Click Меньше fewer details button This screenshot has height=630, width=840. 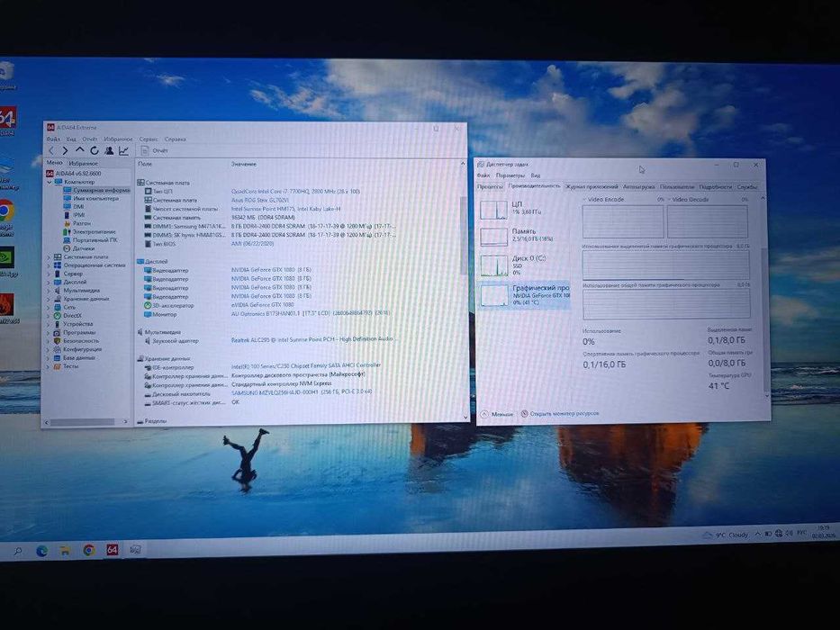click(x=497, y=414)
